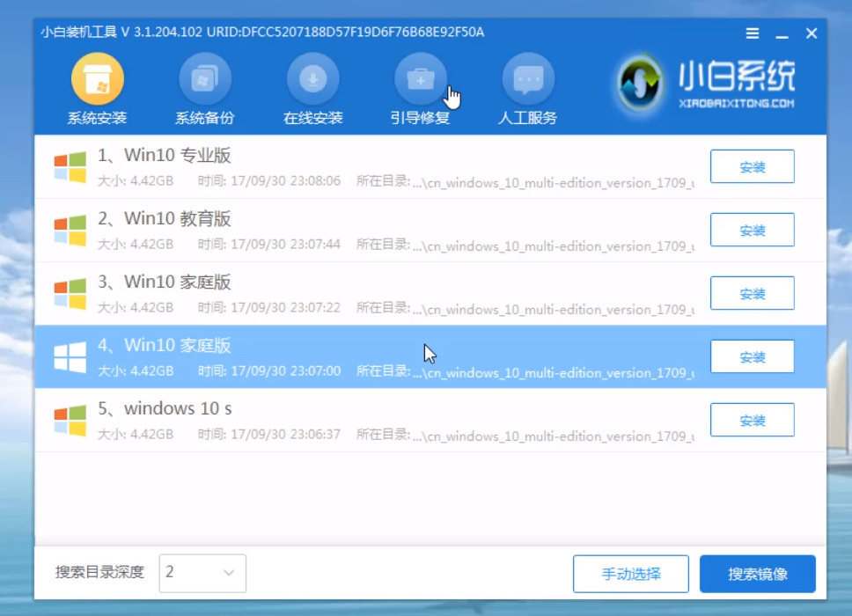Image resolution: width=852 pixels, height=616 pixels.
Task: Install windows 10 s using its 安装 button
Action: coord(752,420)
